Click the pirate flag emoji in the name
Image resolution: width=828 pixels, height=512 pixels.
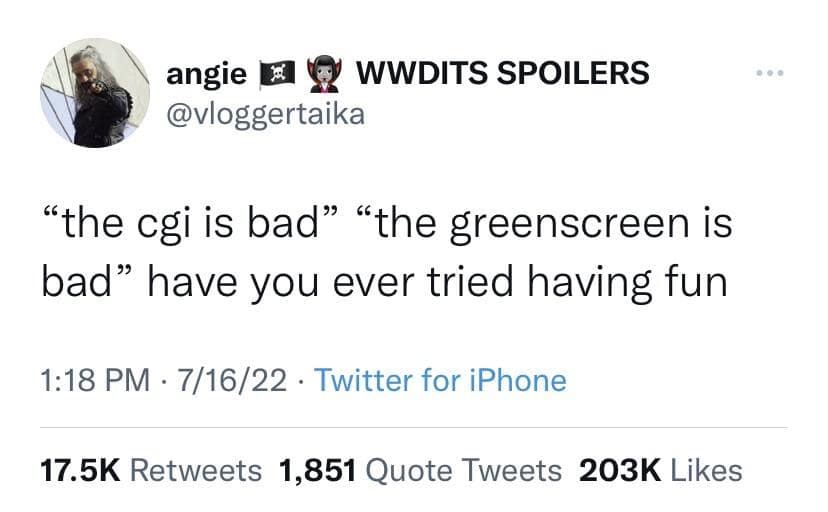277,74
